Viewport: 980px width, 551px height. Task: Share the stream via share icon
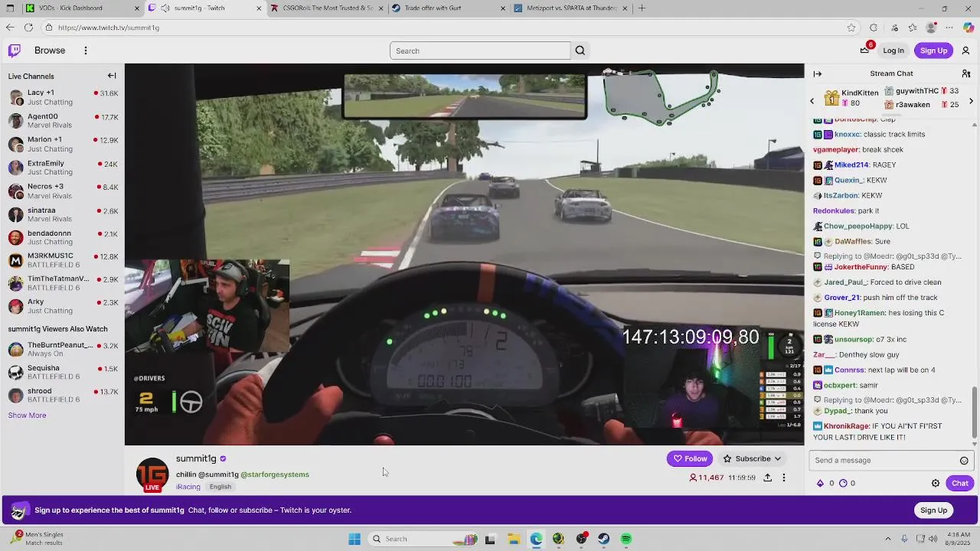click(x=767, y=478)
